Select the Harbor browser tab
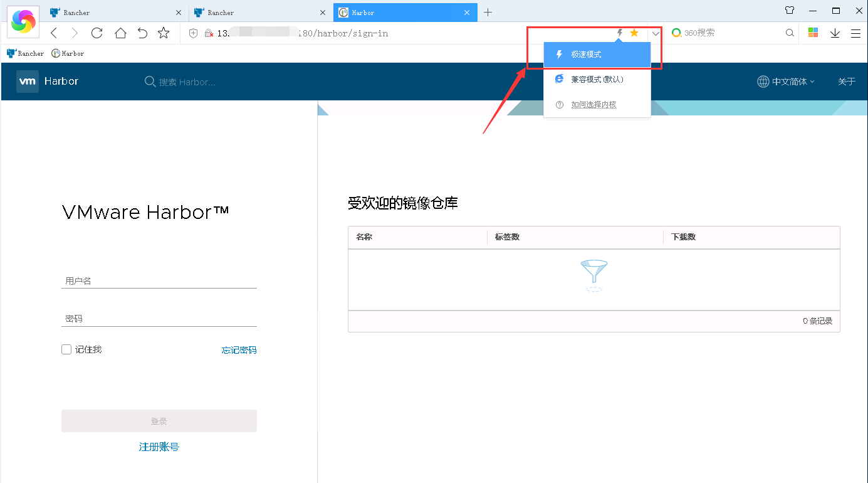The width and height of the screenshot is (868, 483). click(405, 13)
